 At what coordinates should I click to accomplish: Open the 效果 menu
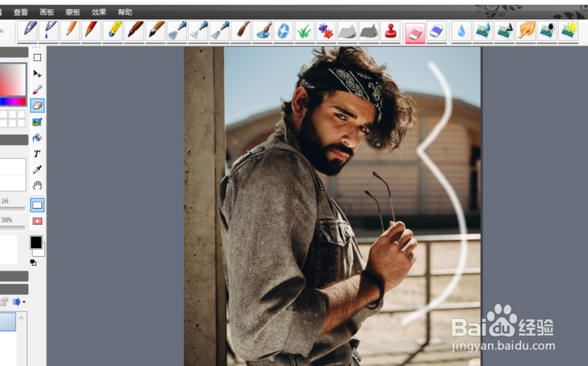[99, 12]
